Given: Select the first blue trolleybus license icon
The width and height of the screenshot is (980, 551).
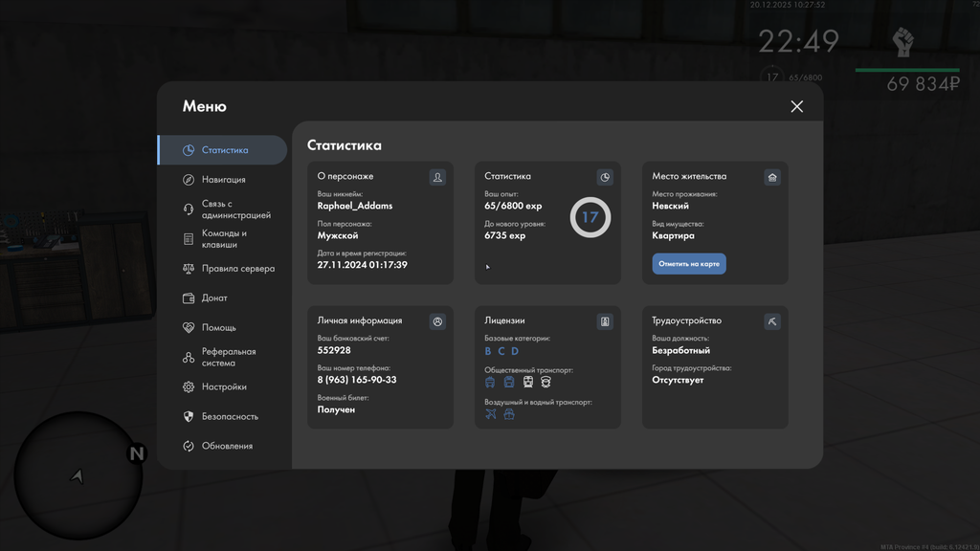Looking at the screenshot, I should 490,382.
